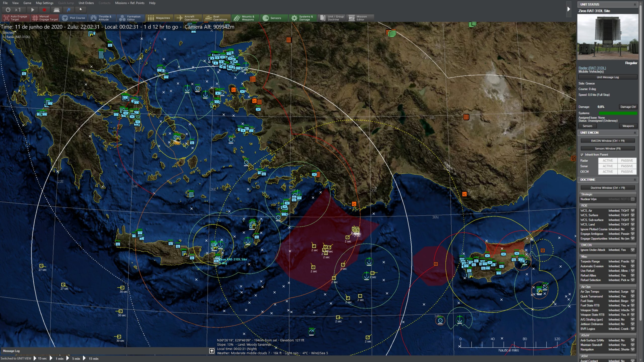The width and height of the screenshot is (644, 362).
Task: Open the Unit Message Log
Action: [x=608, y=77]
